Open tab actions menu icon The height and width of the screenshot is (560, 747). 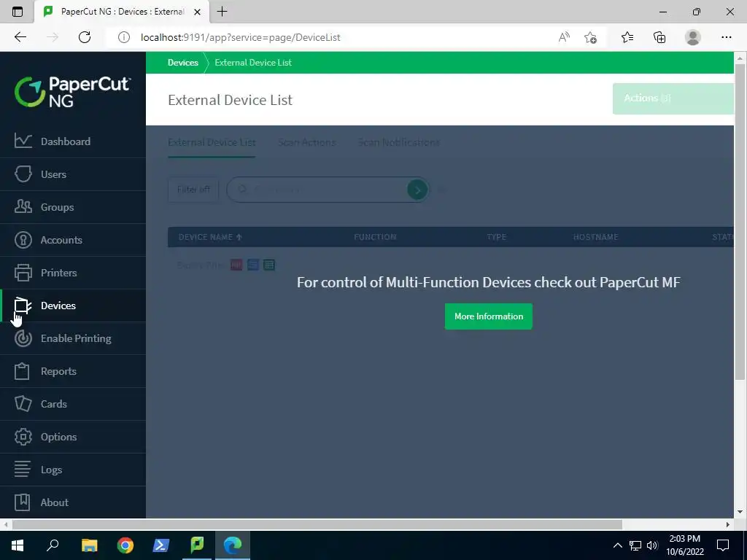[18, 12]
